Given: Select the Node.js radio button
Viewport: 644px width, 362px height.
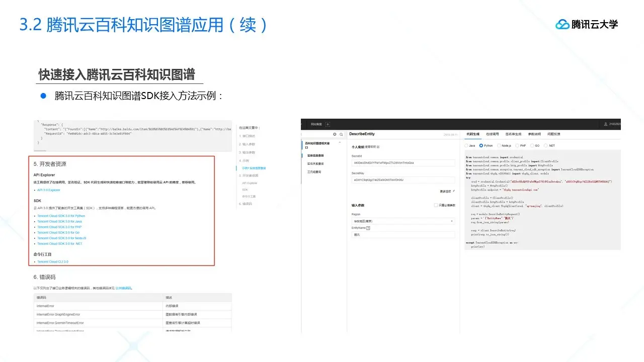Looking at the screenshot, I should [499, 145].
